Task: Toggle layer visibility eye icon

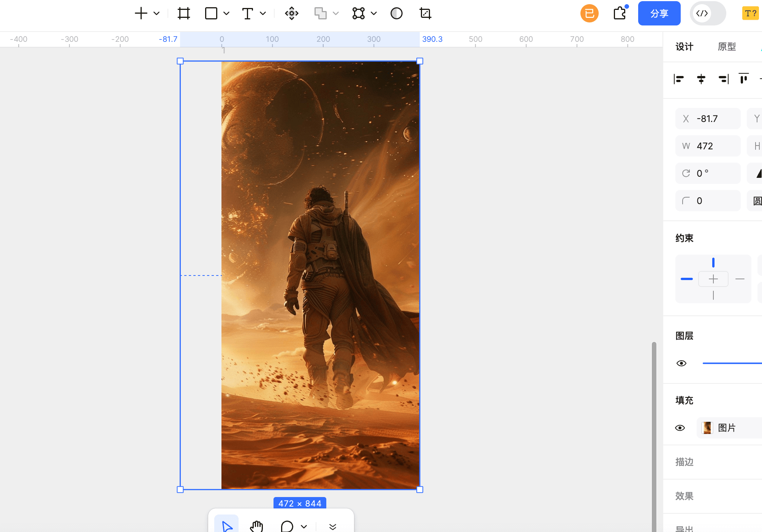Action: point(681,363)
